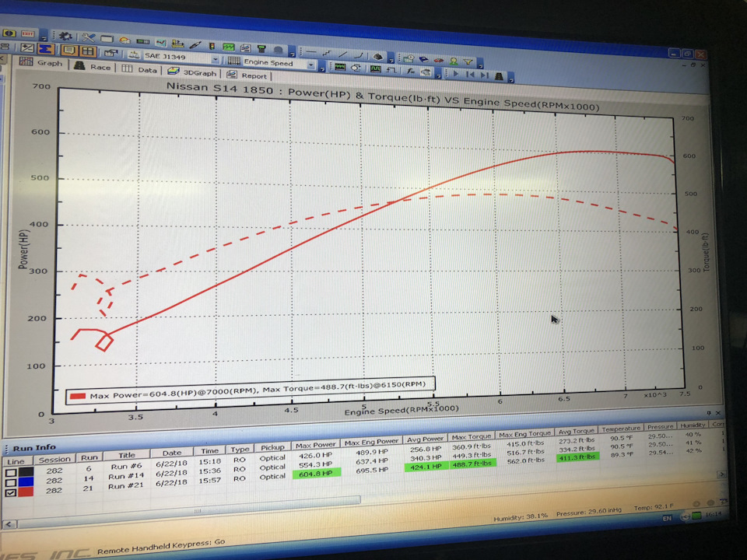Click the Title column header
This screenshot has height=560, width=747.
point(126,455)
